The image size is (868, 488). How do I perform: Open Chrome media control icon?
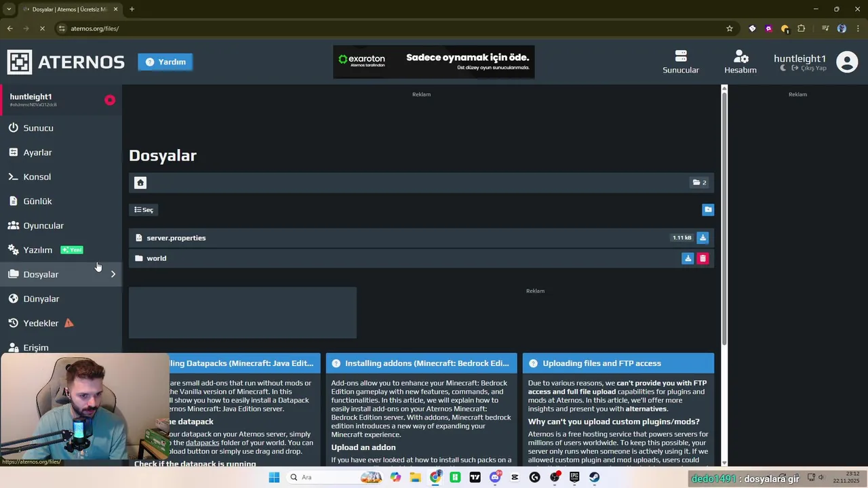pyautogui.click(x=825, y=28)
